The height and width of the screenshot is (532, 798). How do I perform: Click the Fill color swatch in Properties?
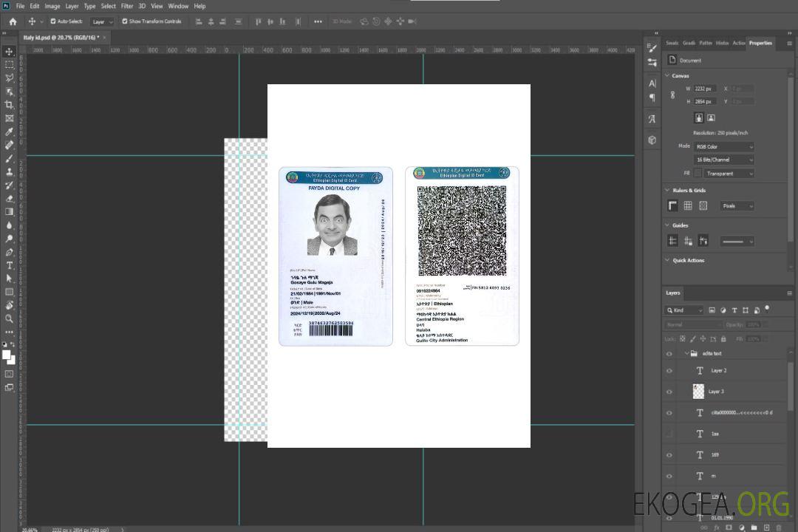pos(697,173)
